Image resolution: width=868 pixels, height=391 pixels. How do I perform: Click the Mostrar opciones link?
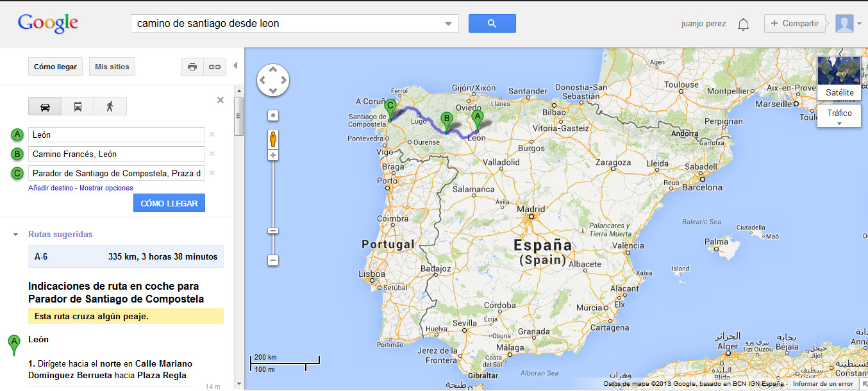pos(106,188)
